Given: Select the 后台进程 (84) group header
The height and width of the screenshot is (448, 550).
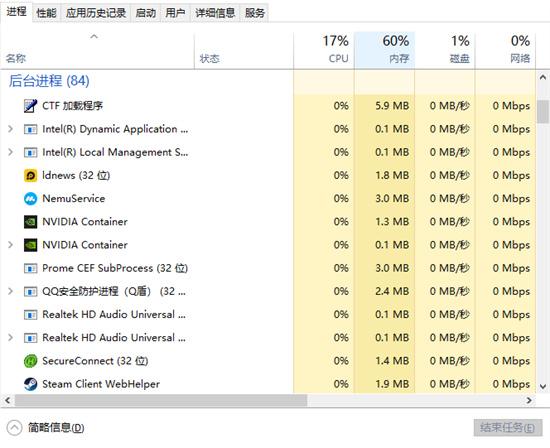Looking at the screenshot, I should click(x=49, y=81).
